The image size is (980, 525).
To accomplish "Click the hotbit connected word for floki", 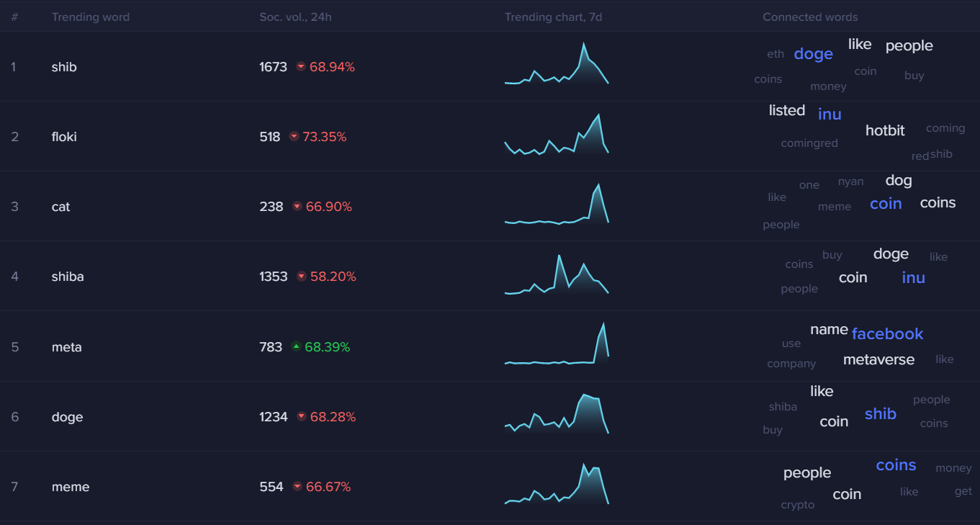I will (x=885, y=130).
